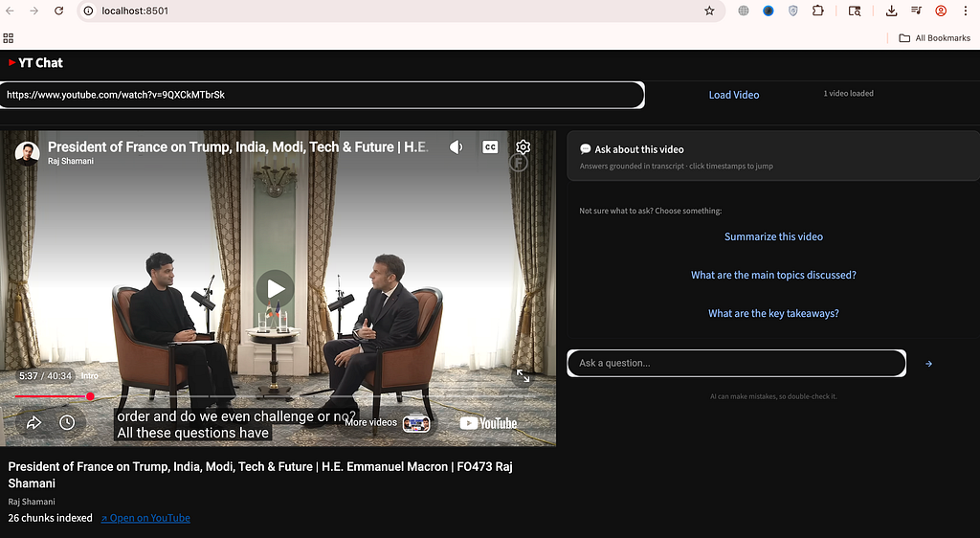Click the video title in the player overlay
The width and height of the screenshot is (980, 538).
coord(238,146)
